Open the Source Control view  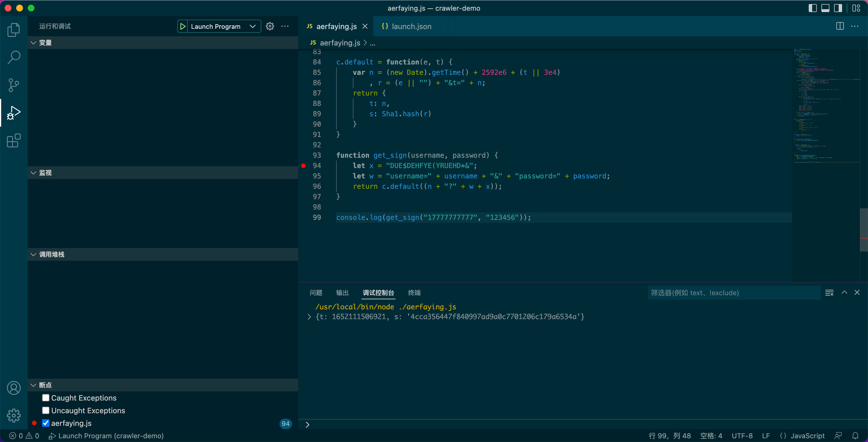tap(14, 85)
